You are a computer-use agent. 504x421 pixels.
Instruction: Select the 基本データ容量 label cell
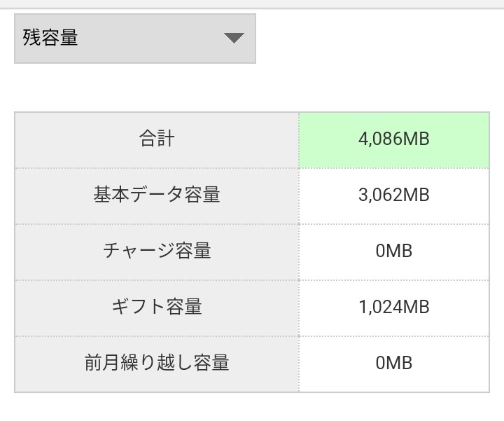[157, 195]
